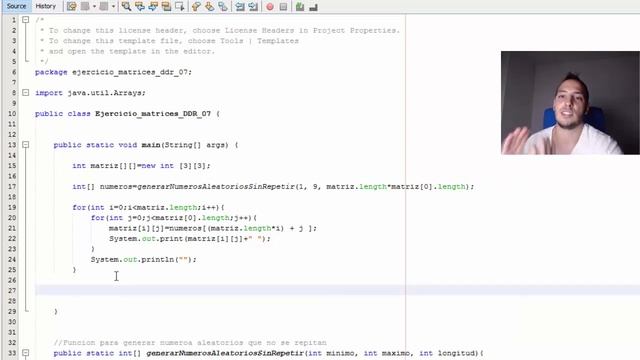
Task: Click inner 'for(int j=0;j<matriz[0].length;j++){' line
Action: pos(174,218)
